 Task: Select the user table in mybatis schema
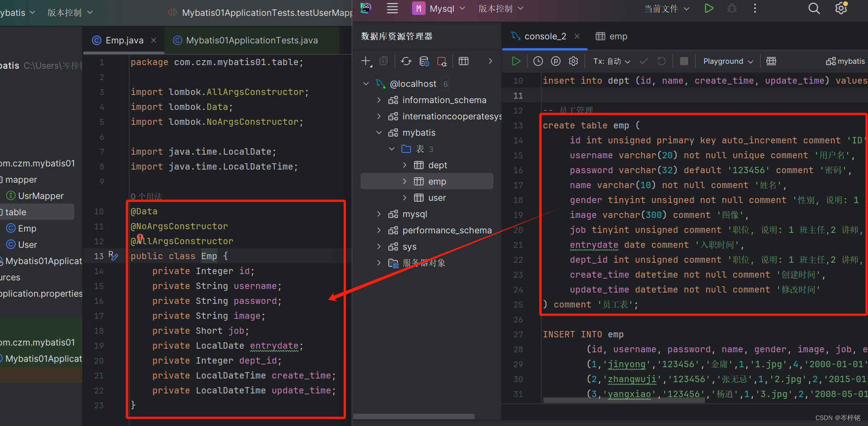436,197
